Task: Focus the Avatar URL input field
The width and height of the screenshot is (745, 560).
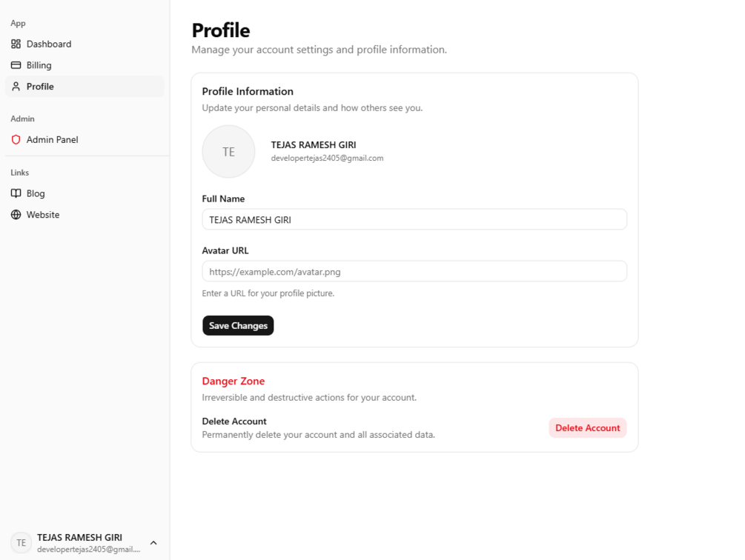Action: point(414,271)
